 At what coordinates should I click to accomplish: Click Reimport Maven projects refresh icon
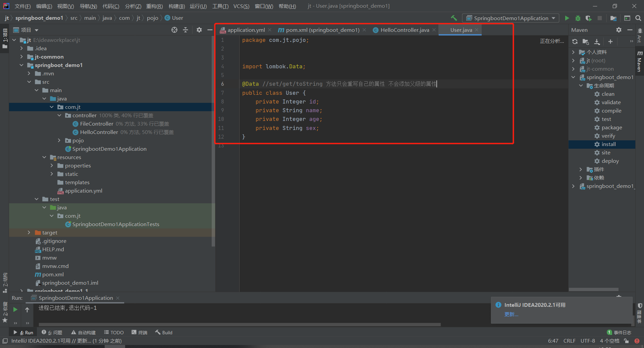tap(575, 42)
